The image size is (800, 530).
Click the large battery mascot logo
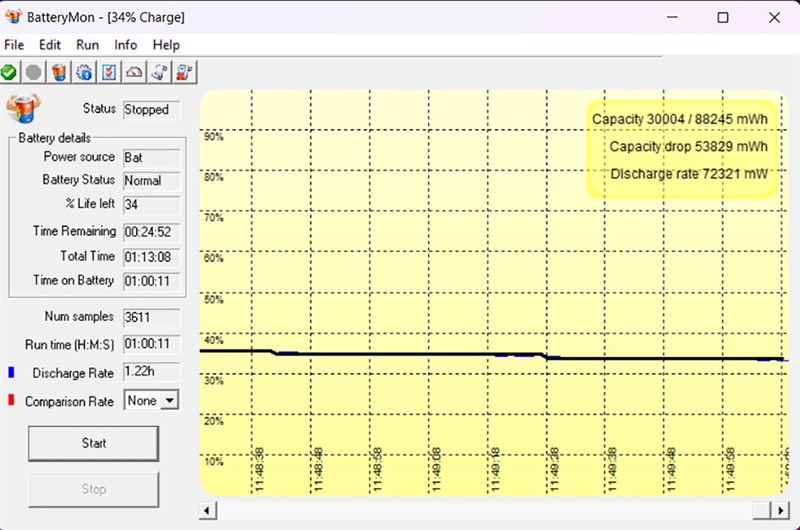click(23, 108)
